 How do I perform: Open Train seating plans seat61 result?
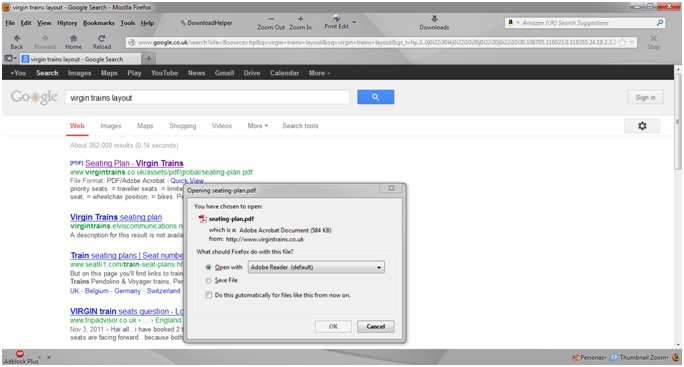[127, 255]
